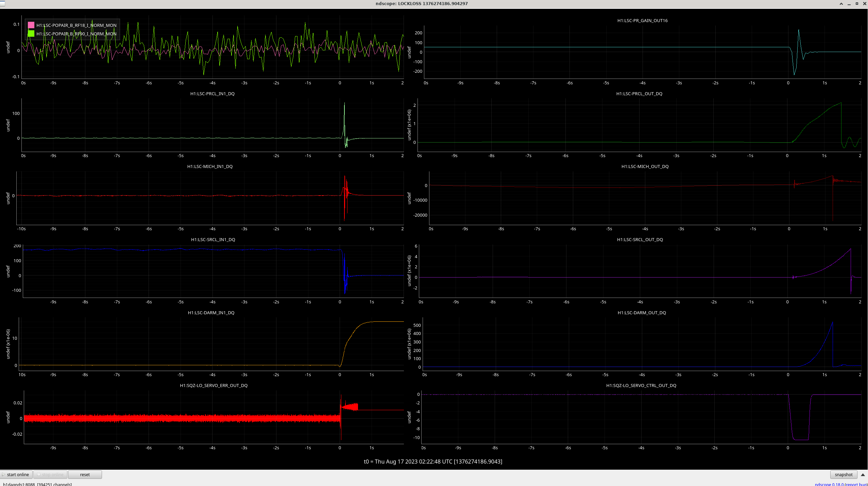
Task: Click the h1daqnds1:8088 server status text
Action: (37, 484)
